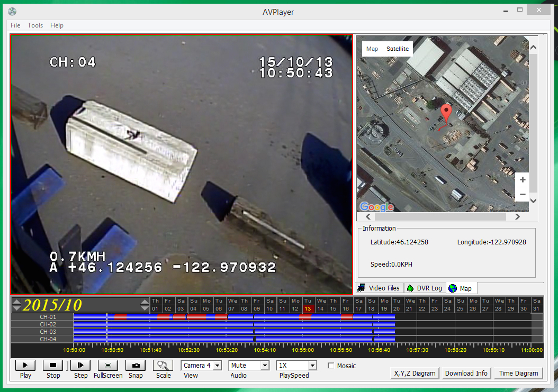Take a snapshot with Snap
The height and width of the screenshot is (392, 558).
click(136, 365)
